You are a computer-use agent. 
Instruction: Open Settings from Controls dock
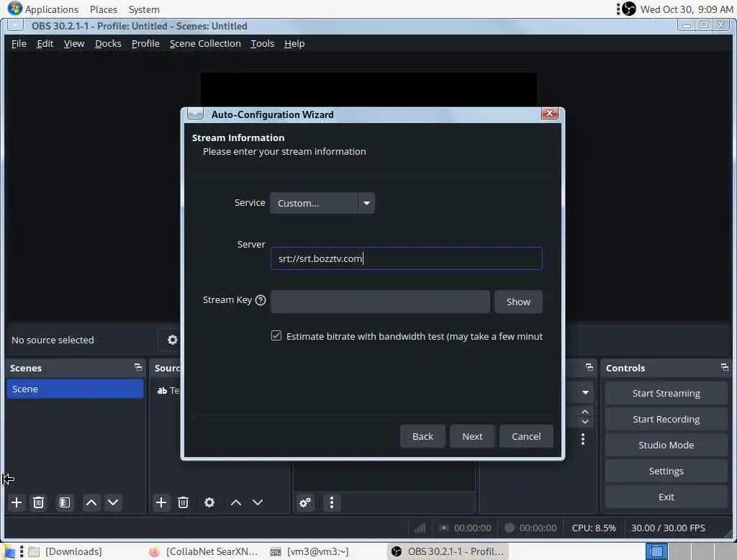[666, 471]
